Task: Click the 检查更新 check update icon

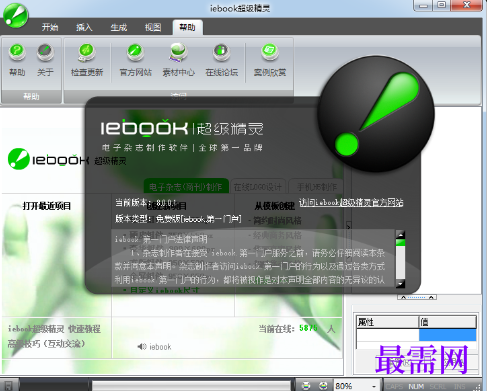Action: (87, 59)
